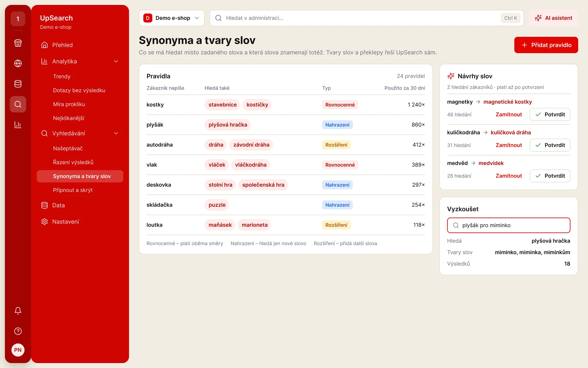Image resolution: width=588 pixels, height=368 pixels.
Task: Reject the magnetky suggestion with Zamítnout
Action: click(x=509, y=114)
